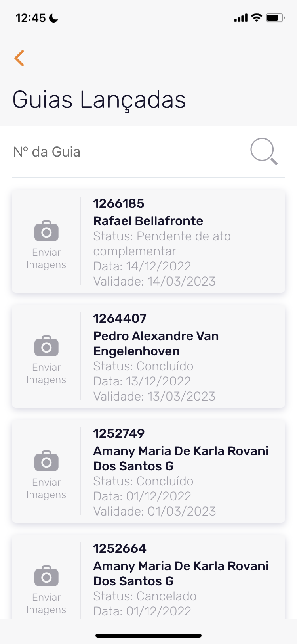The width and height of the screenshot is (297, 644).
Task: Tap camera icon for guia 1252664
Action: point(46,576)
